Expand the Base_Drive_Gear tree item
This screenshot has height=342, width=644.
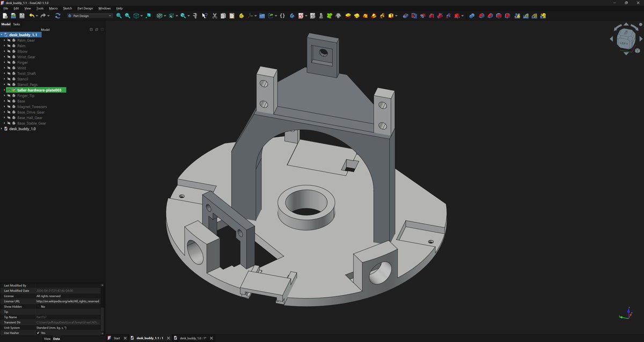click(x=4, y=112)
